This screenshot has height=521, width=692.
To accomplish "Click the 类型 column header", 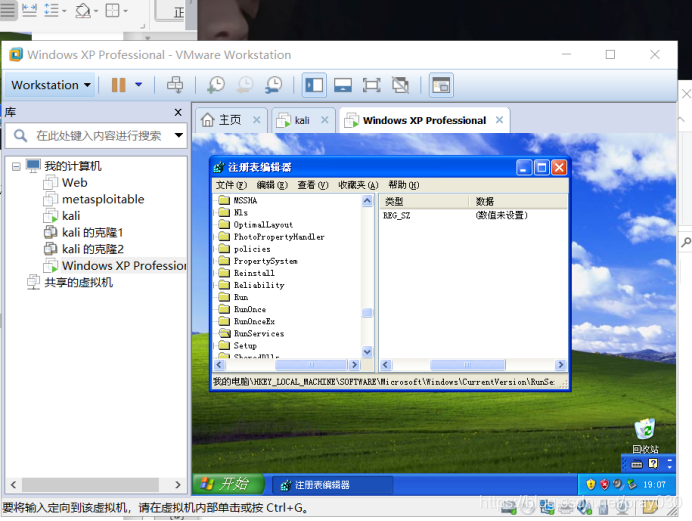I will tap(424, 202).
